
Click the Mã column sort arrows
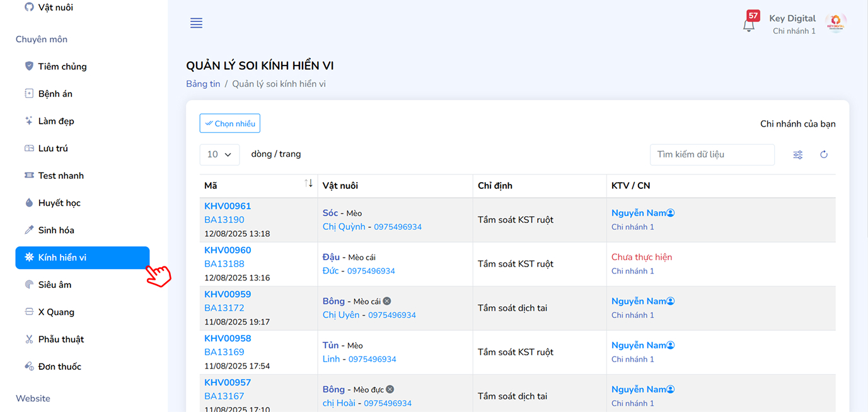(x=308, y=183)
